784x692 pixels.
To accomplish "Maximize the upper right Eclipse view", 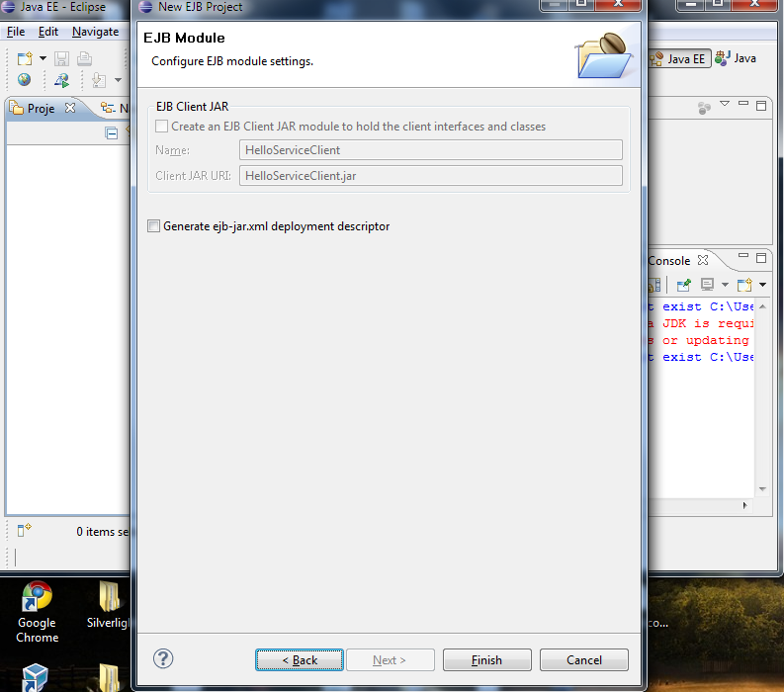I will coord(761,106).
